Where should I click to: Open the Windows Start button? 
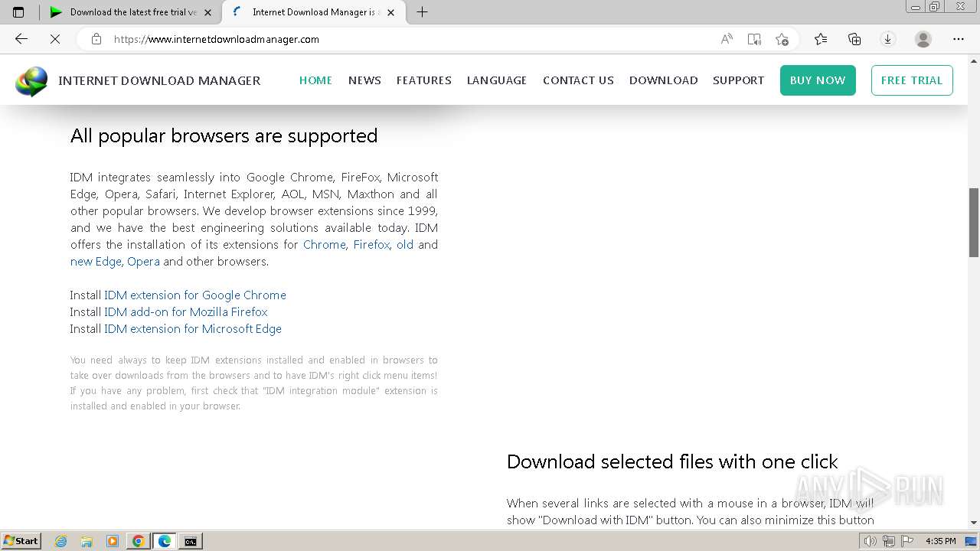tap(21, 541)
